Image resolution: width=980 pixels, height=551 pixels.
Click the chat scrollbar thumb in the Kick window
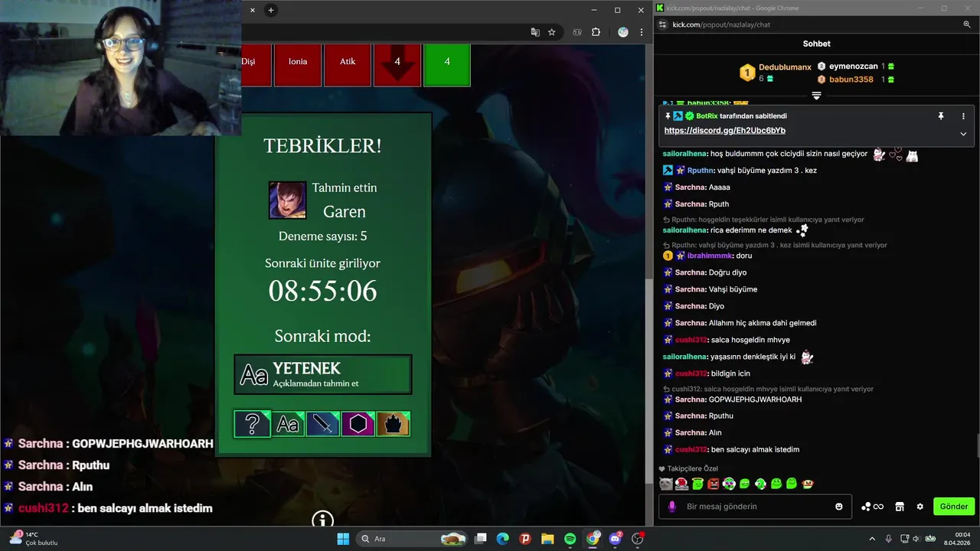tap(977, 445)
